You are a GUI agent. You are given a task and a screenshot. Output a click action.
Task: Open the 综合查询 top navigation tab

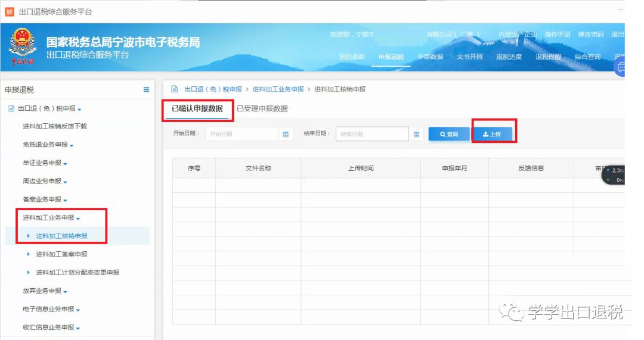(x=587, y=57)
